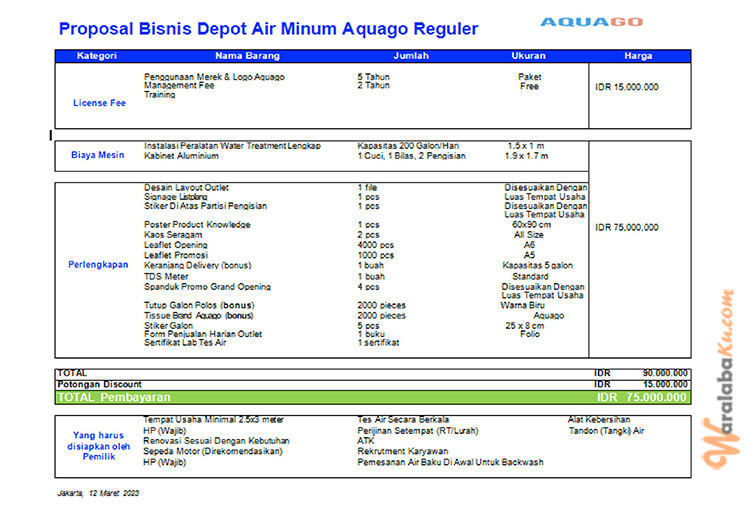Click the 'License Fee' category label
Screen dimensions: 750x505
click(x=99, y=103)
